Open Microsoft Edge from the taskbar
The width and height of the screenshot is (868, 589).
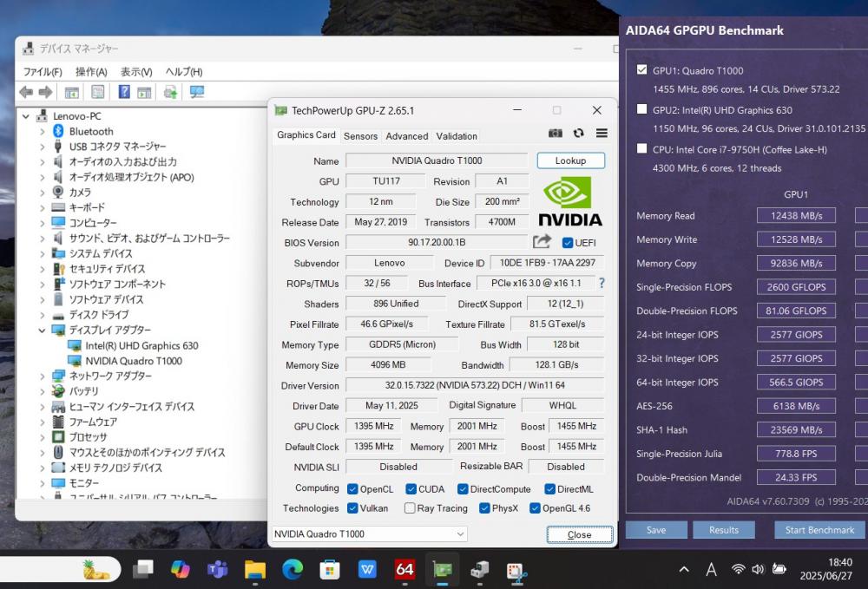click(293, 568)
